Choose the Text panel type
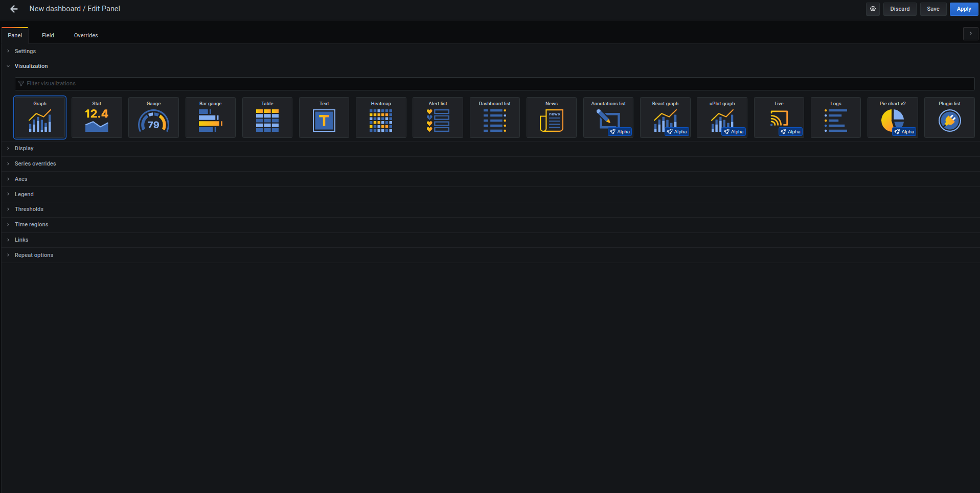Image resolution: width=980 pixels, height=493 pixels. pos(324,118)
